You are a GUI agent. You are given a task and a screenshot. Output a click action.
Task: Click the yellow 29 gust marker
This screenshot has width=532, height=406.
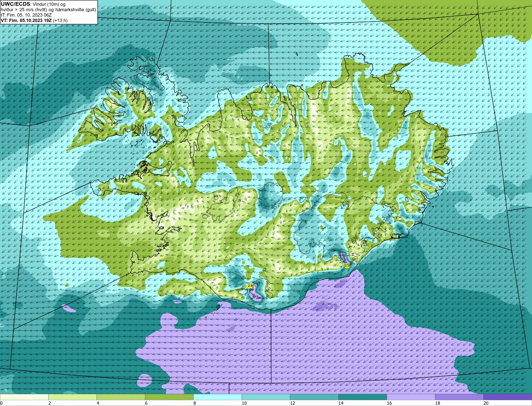pos(250,286)
